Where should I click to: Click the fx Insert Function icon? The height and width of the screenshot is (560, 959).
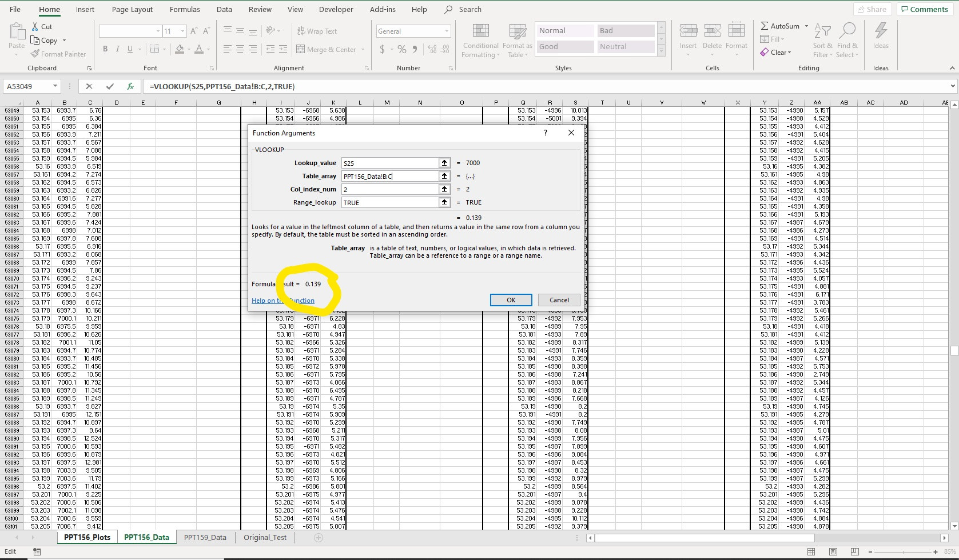click(130, 86)
